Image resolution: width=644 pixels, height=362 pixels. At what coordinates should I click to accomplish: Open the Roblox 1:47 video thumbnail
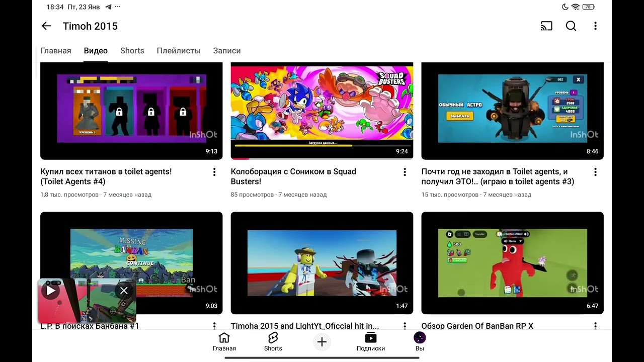tap(322, 263)
